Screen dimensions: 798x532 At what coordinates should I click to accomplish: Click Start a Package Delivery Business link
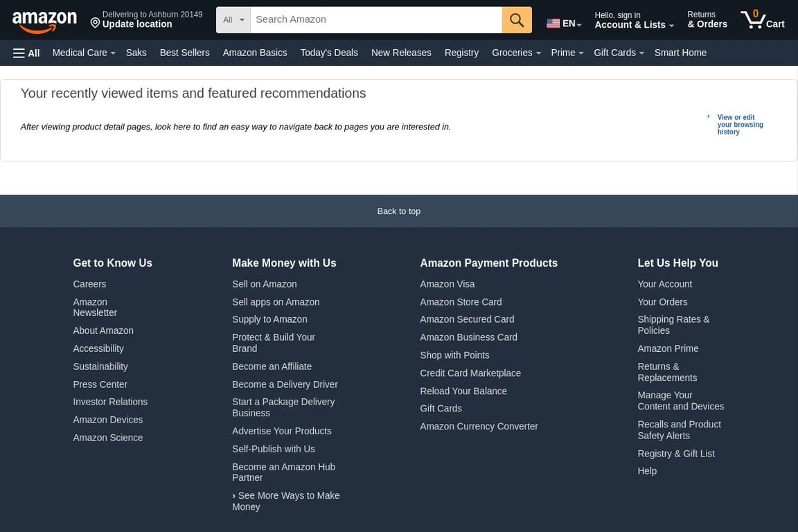pyautogui.click(x=283, y=408)
